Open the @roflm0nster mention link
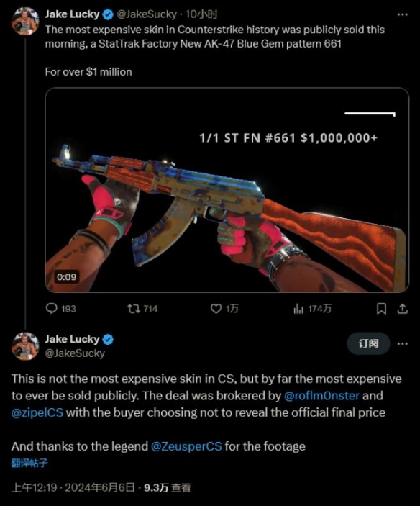 coord(321,396)
